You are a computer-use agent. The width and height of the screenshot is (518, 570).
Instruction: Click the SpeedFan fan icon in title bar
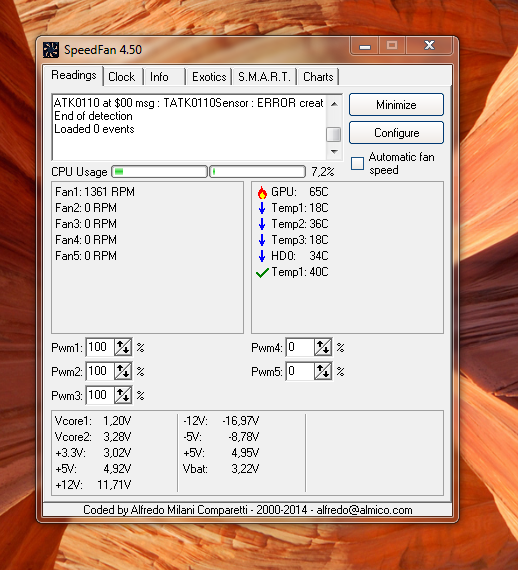(x=51, y=50)
